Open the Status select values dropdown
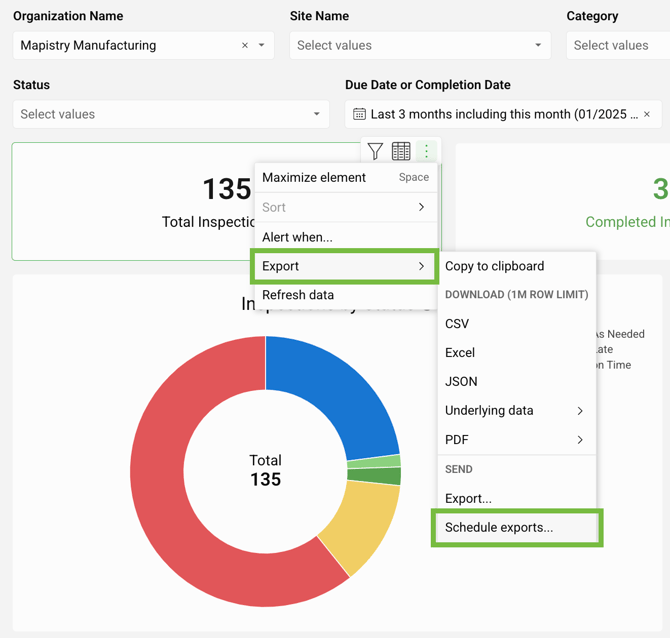 [x=171, y=114]
